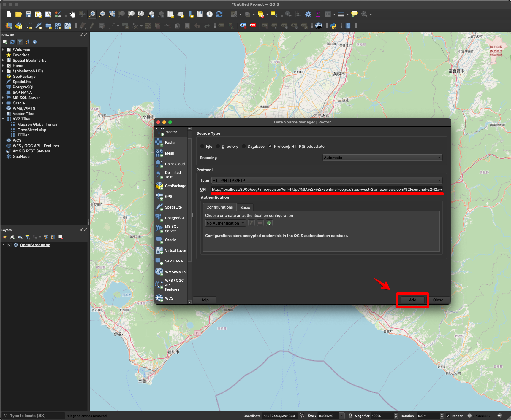The image size is (511, 420).
Task: Increase the Rotation value stepper
Action: 442,414
